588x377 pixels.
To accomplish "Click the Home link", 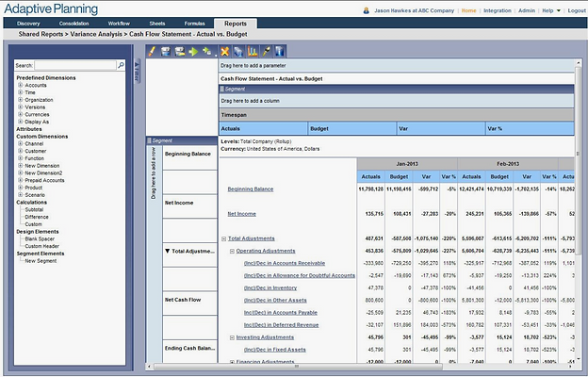I will 468,10.
